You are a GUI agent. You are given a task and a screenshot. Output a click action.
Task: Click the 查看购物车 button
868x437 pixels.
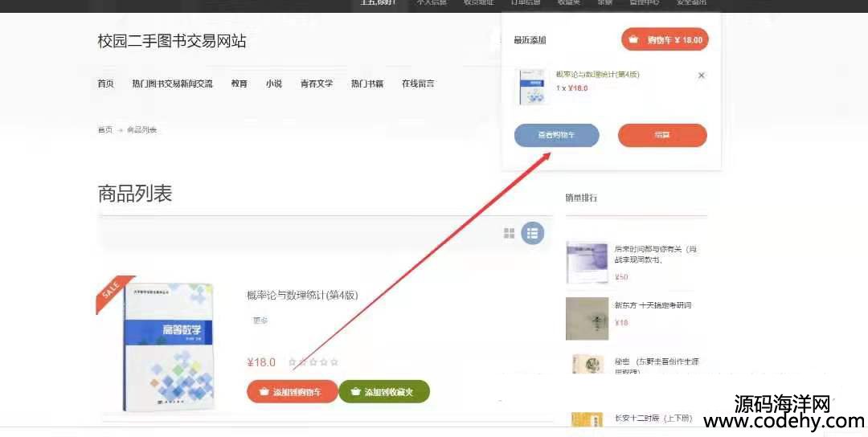(556, 135)
